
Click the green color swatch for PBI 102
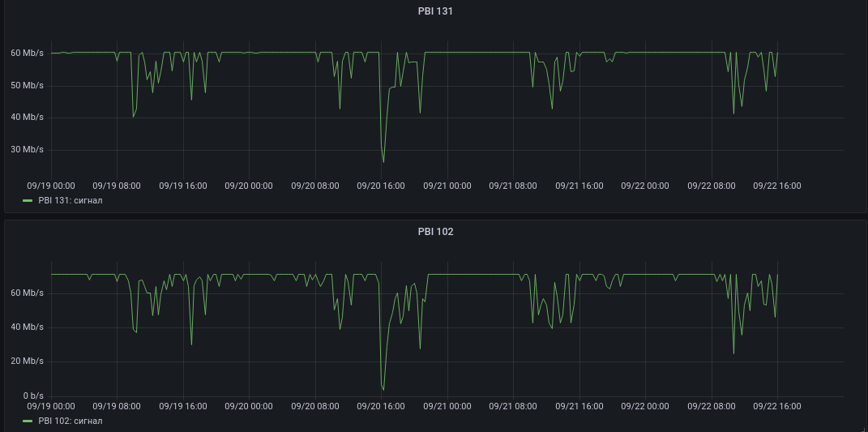28,421
